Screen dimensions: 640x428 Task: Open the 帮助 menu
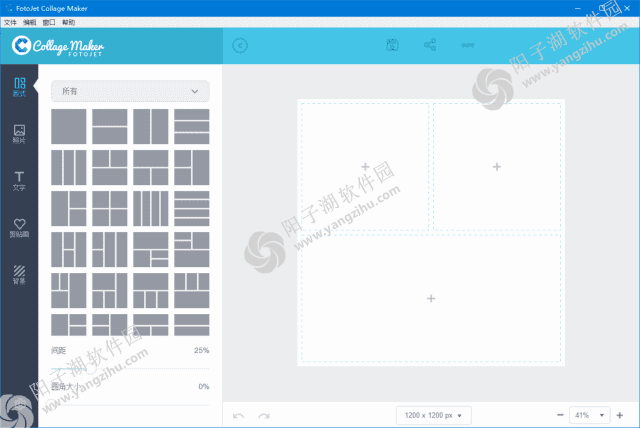tap(69, 22)
